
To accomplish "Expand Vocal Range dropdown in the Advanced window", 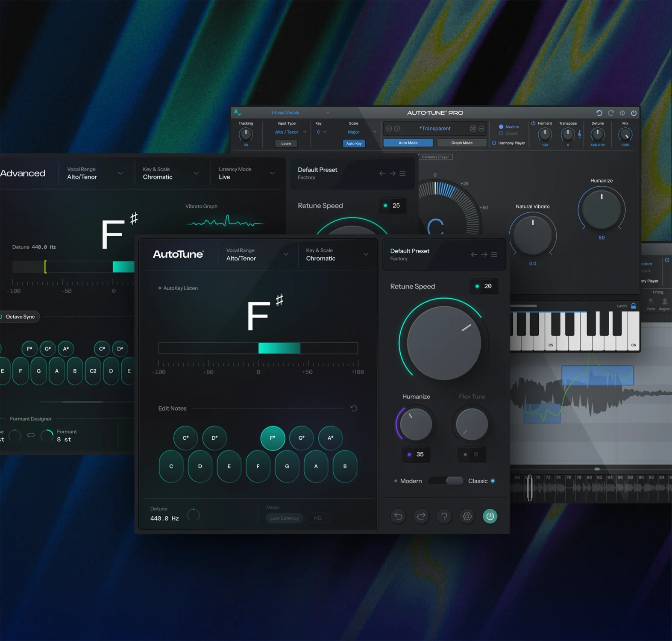I will click(x=95, y=173).
